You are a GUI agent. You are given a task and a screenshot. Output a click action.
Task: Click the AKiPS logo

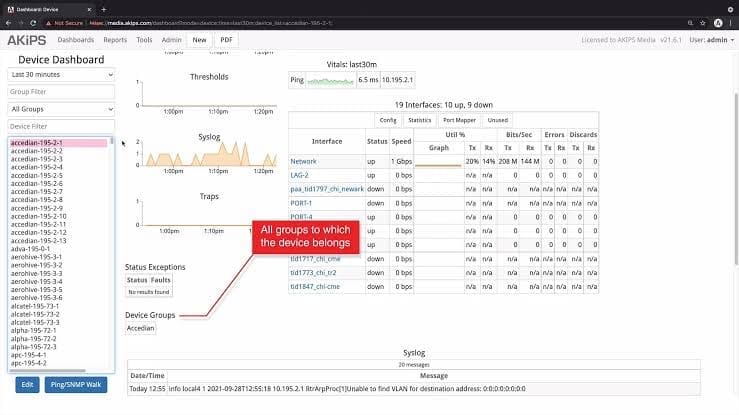27,40
